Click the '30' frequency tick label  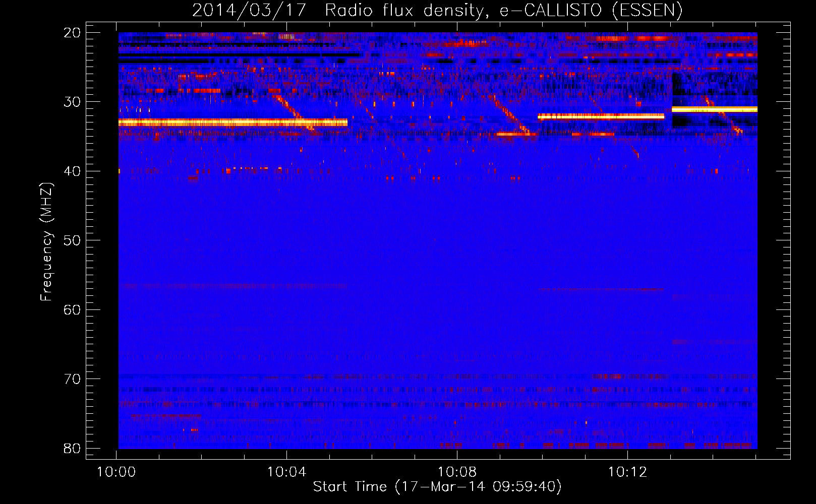point(72,102)
